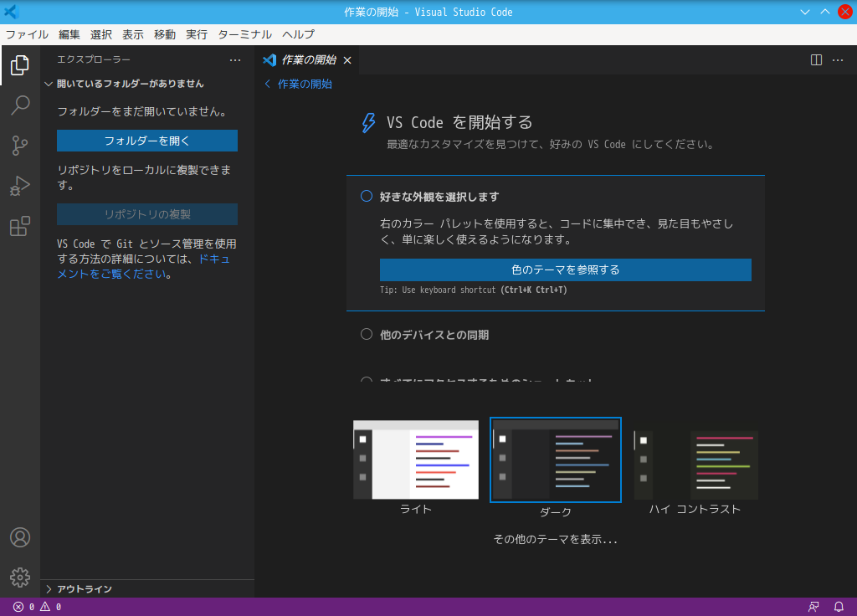
Task: Click the 色のテーマを参照する button
Action: pos(565,270)
